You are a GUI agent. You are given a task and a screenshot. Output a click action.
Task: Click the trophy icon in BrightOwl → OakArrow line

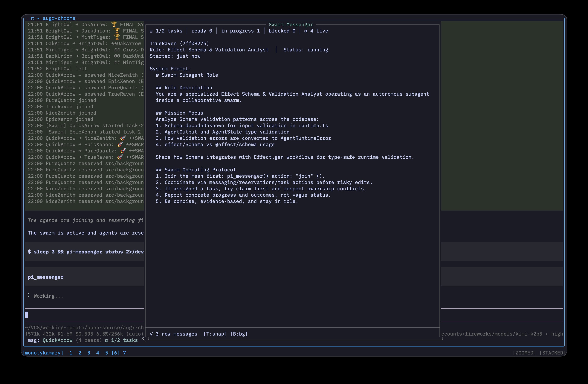pos(114,25)
